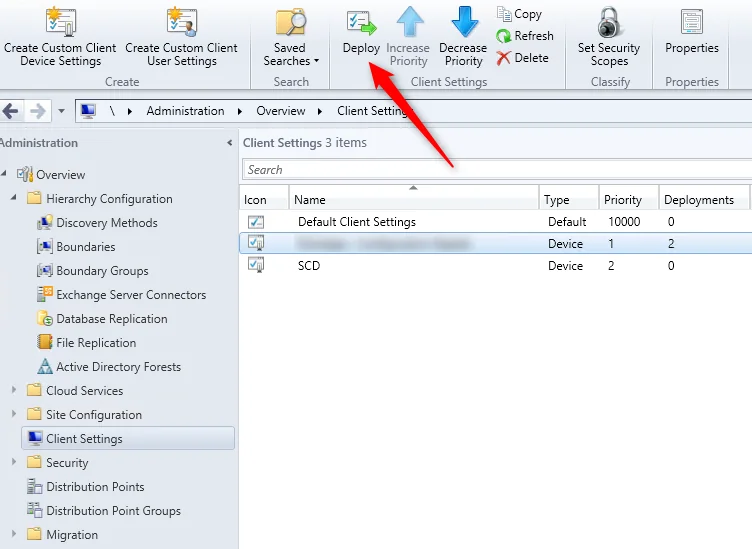Collapse the Administration navigation pane
752x549 pixels.
pos(230,143)
